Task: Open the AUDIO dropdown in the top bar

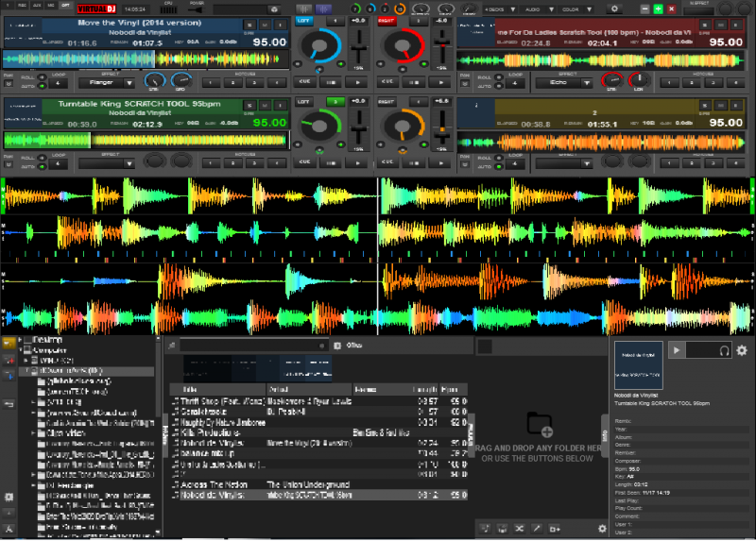Action: [540, 9]
